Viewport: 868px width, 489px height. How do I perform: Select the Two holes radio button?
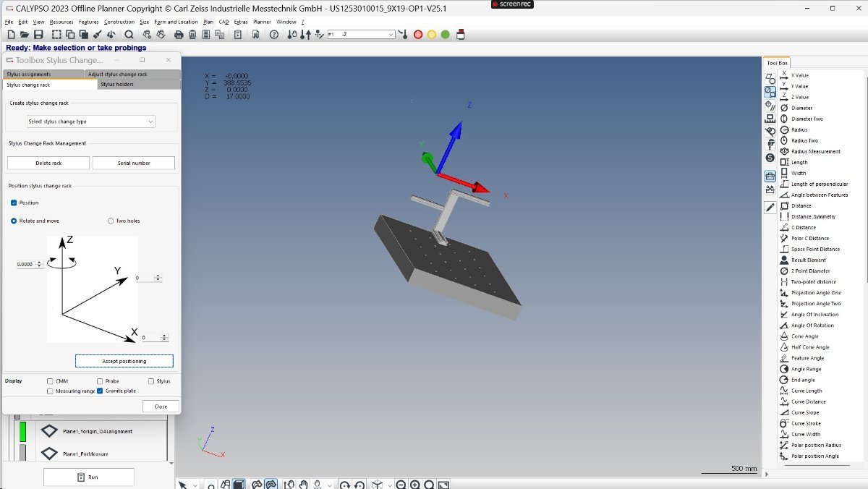click(111, 221)
